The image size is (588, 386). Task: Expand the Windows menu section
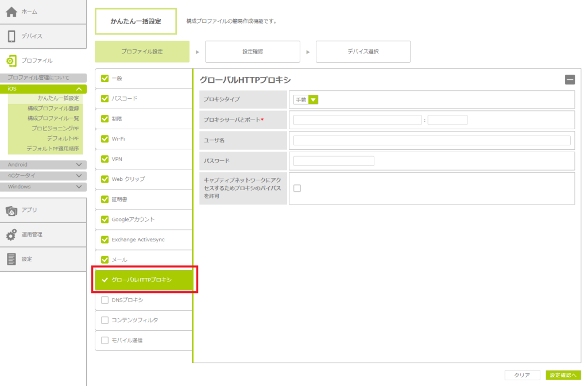[79, 187]
